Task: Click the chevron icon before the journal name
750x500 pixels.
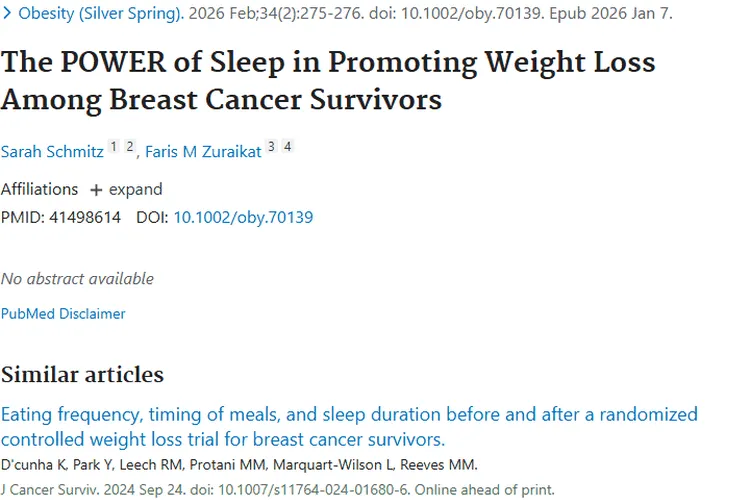Action: click(7, 14)
